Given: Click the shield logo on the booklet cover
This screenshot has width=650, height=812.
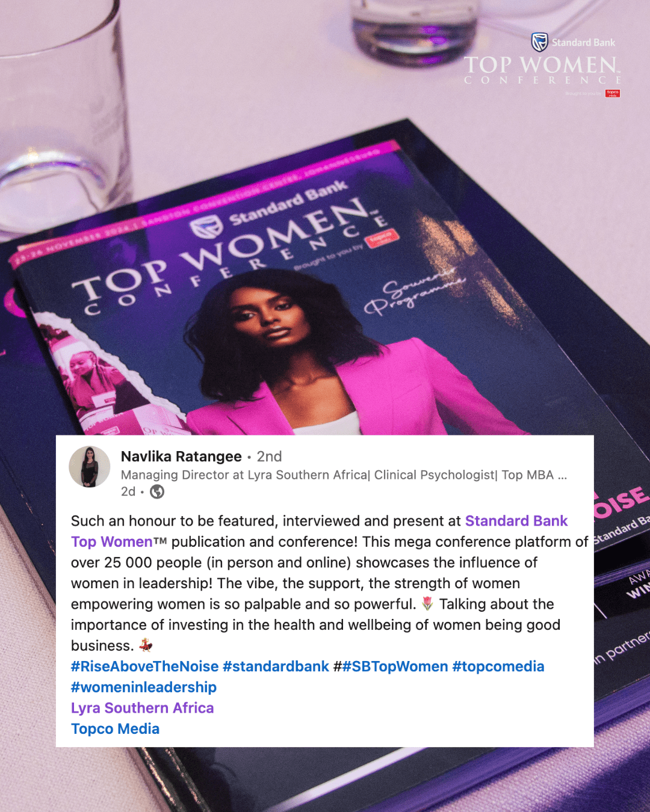Looking at the screenshot, I should [x=207, y=227].
